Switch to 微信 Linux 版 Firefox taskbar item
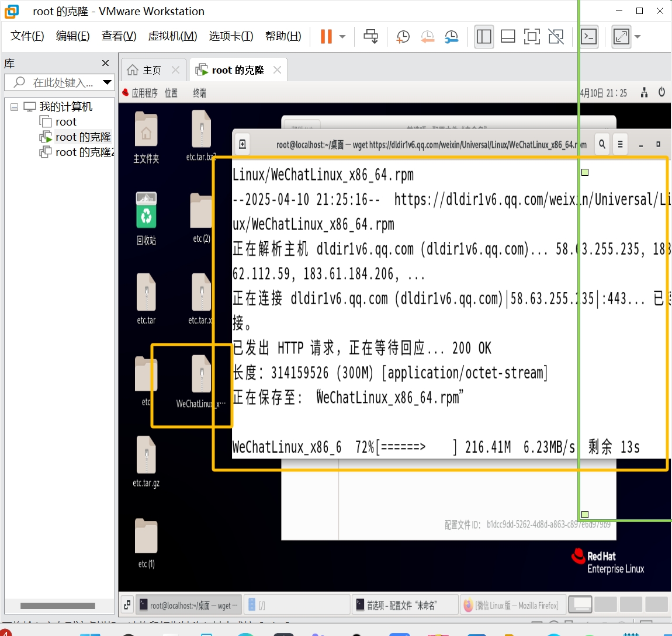Image resolution: width=672 pixels, height=636 pixels. (x=514, y=604)
